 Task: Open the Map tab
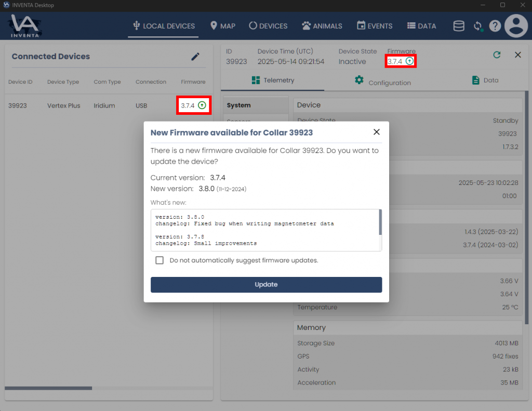(x=222, y=26)
